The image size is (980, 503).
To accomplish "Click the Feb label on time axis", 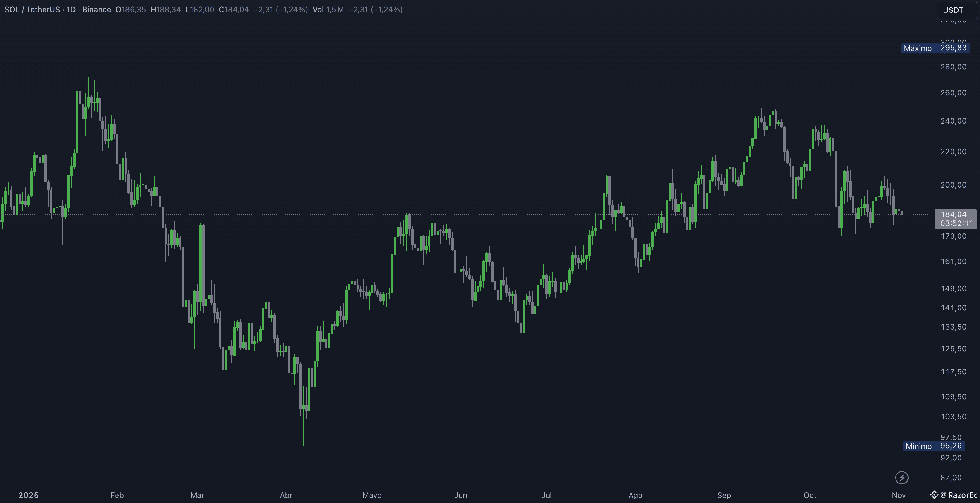I will [117, 495].
